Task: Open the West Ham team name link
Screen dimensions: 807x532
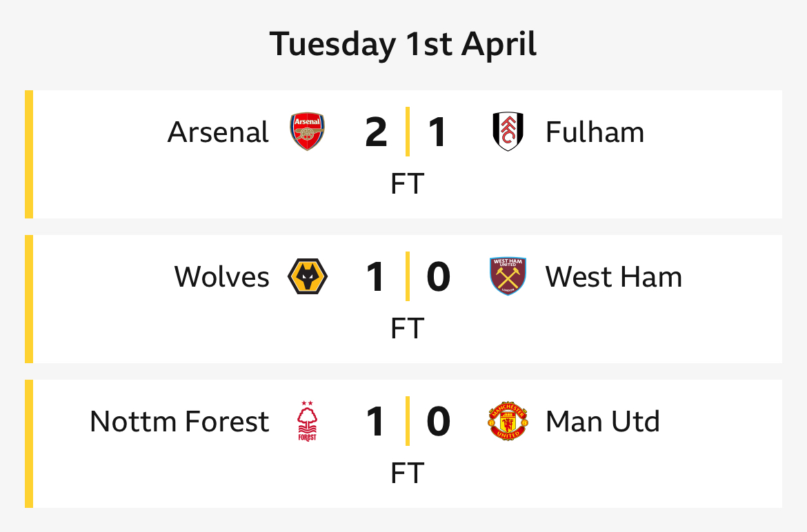Action: click(x=614, y=277)
